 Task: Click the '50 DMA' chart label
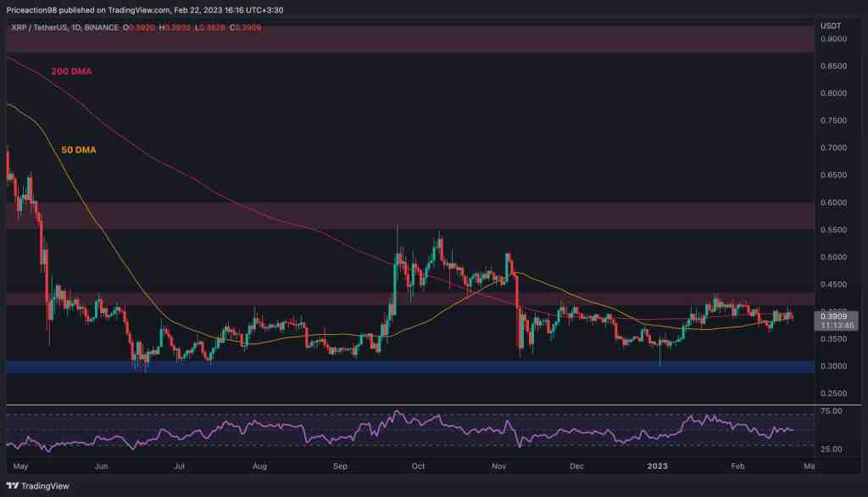[x=78, y=149]
